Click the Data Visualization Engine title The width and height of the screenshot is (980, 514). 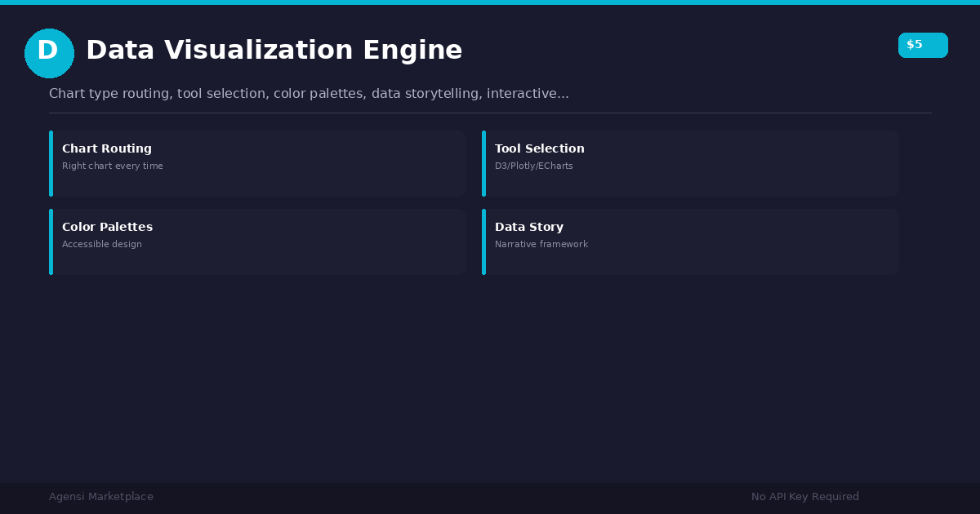[274, 51]
